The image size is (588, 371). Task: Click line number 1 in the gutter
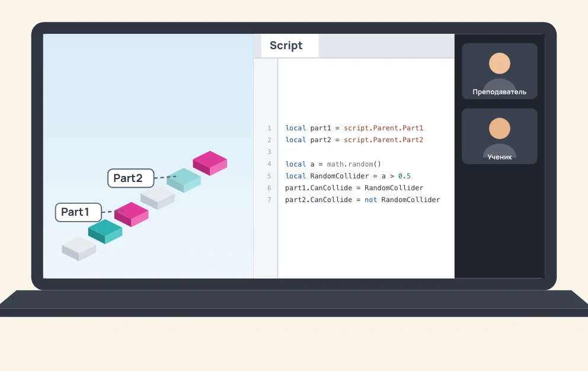point(269,128)
